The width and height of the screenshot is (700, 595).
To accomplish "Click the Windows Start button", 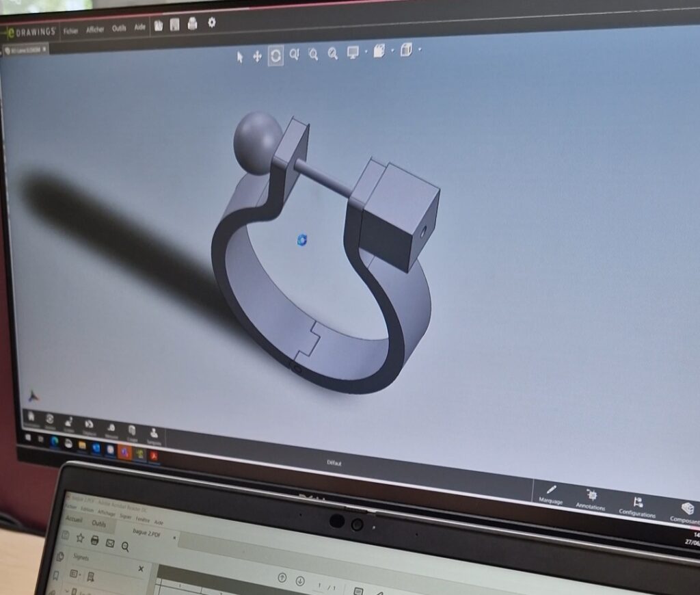I will 28,438.
